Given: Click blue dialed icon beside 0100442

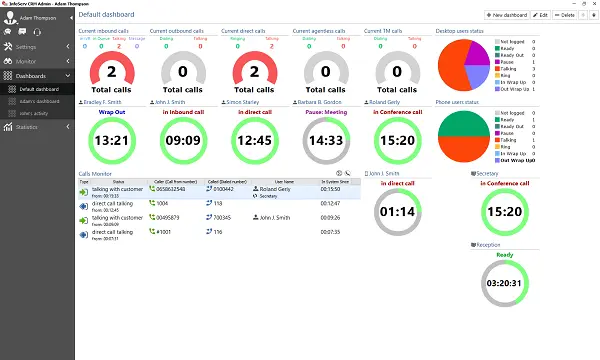Looking at the screenshot, I should [209, 189].
